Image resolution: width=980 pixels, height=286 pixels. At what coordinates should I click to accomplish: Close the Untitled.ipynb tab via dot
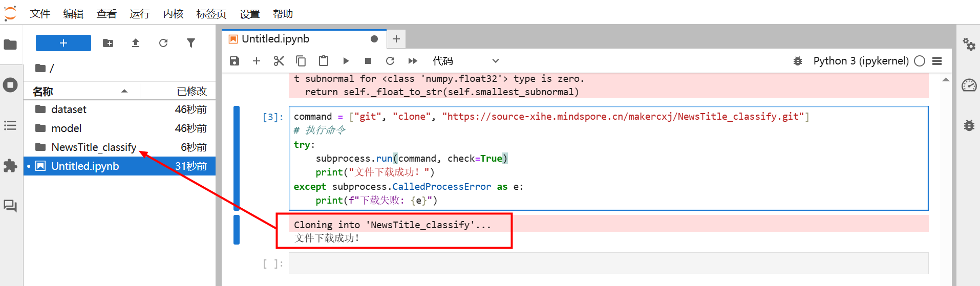coord(374,39)
